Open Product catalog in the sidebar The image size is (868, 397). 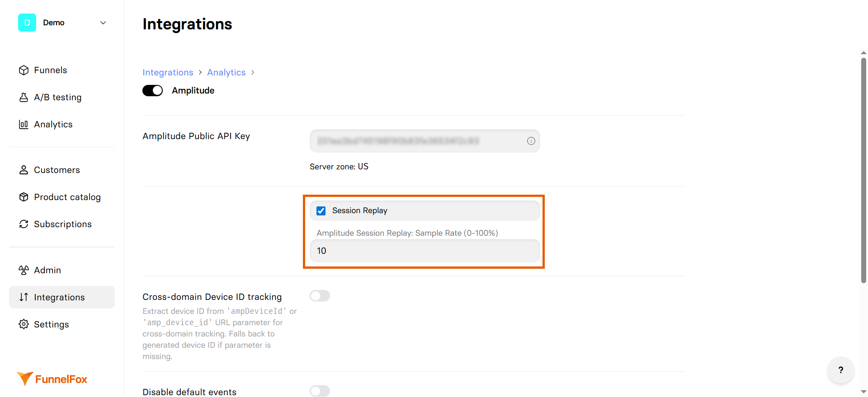point(62,197)
